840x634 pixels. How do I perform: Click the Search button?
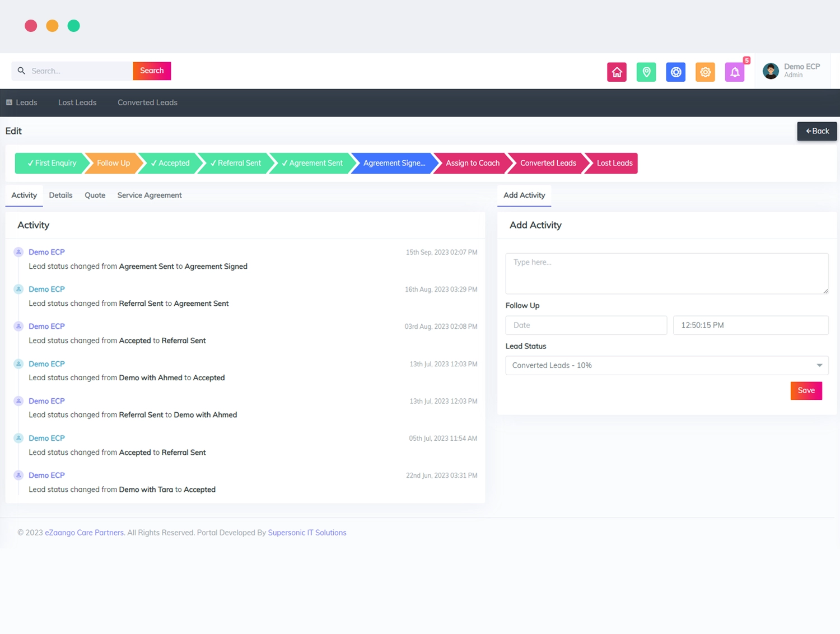click(x=152, y=71)
